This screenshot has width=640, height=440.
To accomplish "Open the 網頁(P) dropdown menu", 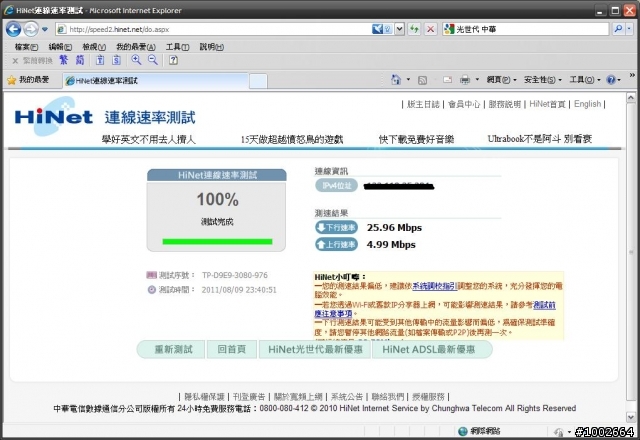I will (x=501, y=80).
